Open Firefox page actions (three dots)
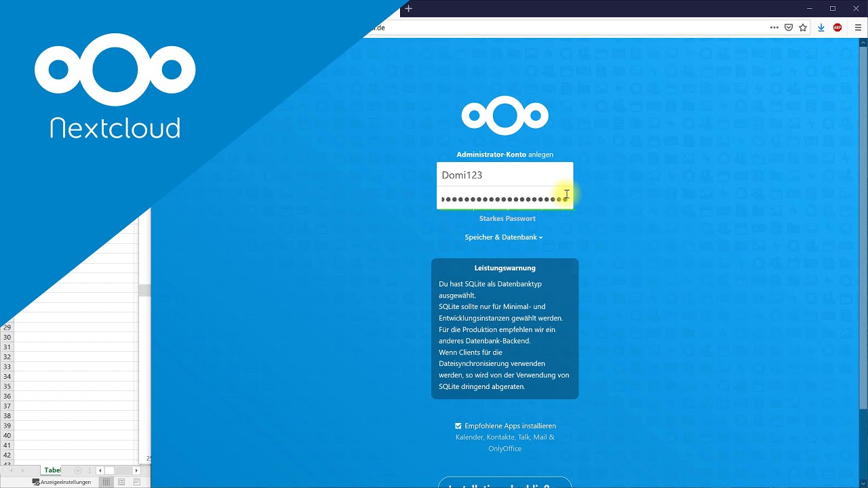Viewport: 868px width, 488px height. coord(774,28)
